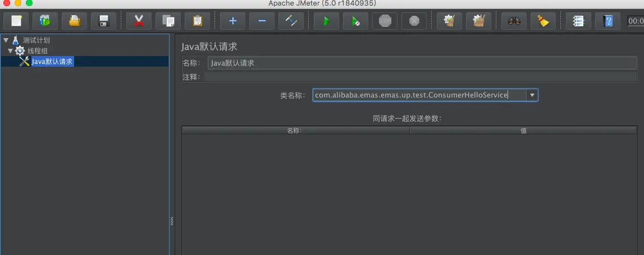Screen dimensions: 644x255
Task: Select the Test Plan flask icon in the tree
Action: click(16, 40)
